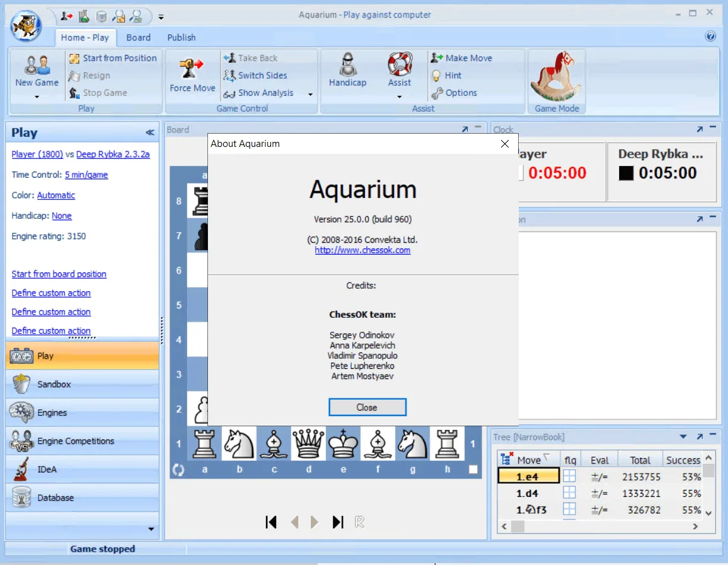Click the flip board rotate icon
This screenshot has height=565, width=728.
coord(178,470)
